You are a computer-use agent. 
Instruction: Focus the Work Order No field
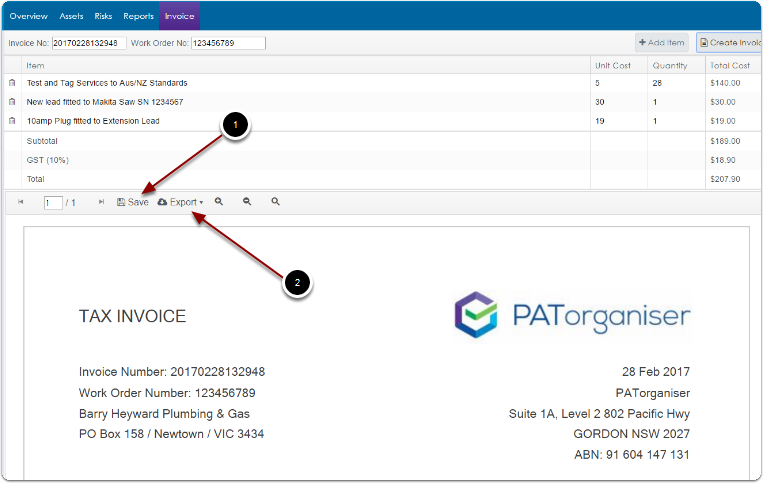228,43
